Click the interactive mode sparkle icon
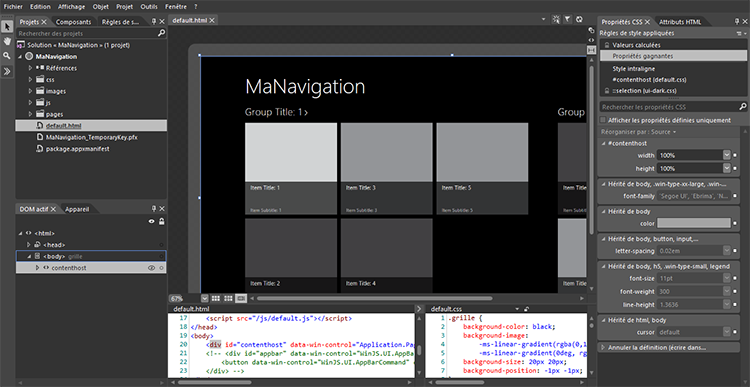750x387 pixels. 556,19
